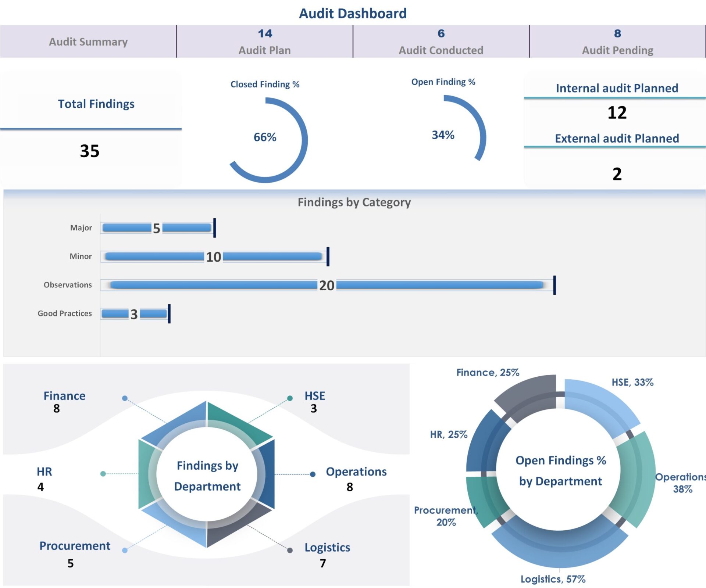
Task: Click the External audit Planned label
Action: 617,139
